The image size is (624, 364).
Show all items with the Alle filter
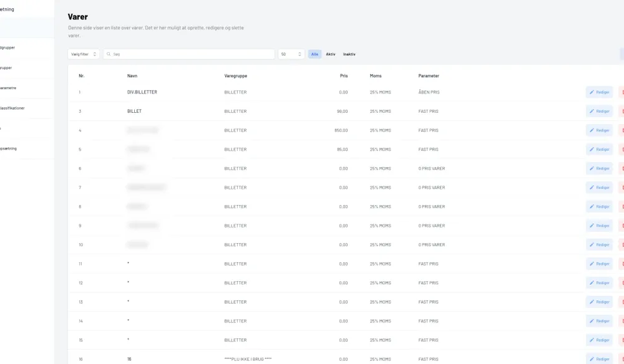[315, 54]
